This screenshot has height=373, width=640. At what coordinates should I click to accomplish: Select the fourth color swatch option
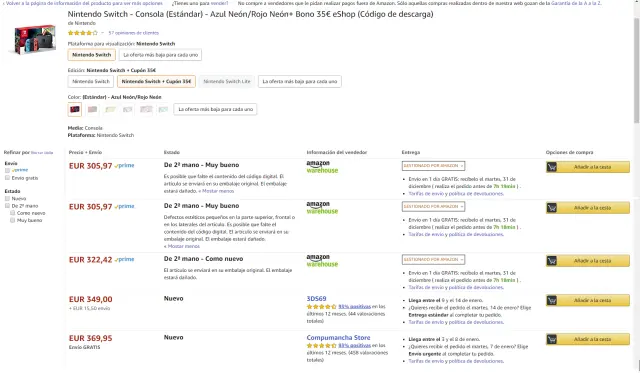[x=128, y=109]
